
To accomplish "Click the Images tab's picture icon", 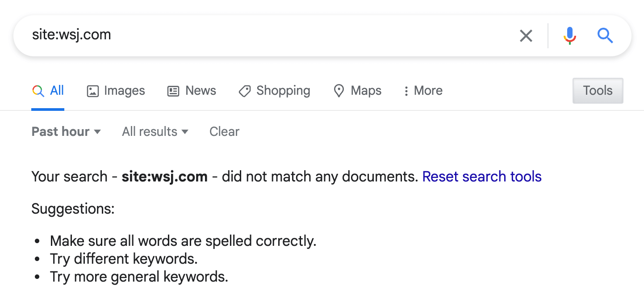I will [92, 91].
